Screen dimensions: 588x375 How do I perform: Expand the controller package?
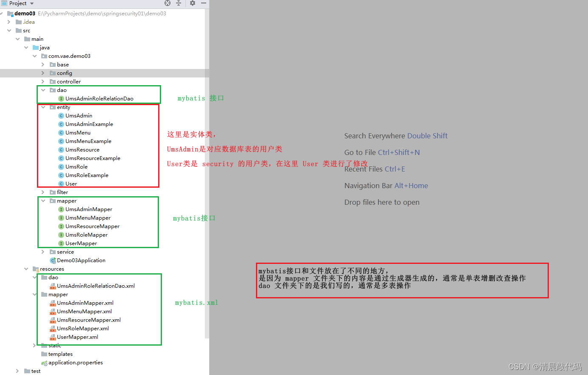tap(43, 81)
